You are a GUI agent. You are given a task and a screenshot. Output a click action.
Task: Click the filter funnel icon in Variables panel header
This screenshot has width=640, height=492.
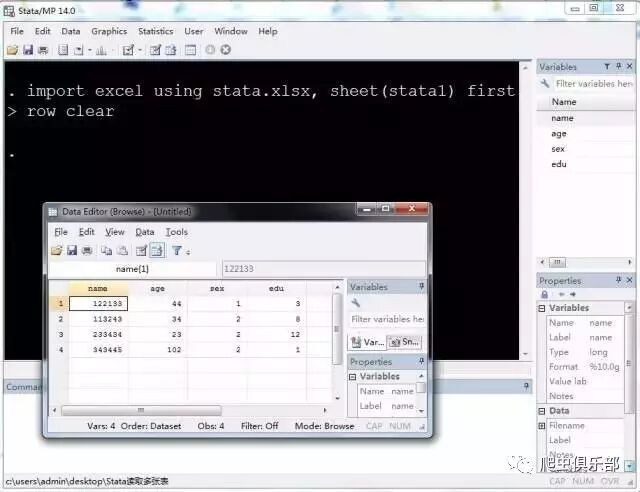click(x=607, y=66)
